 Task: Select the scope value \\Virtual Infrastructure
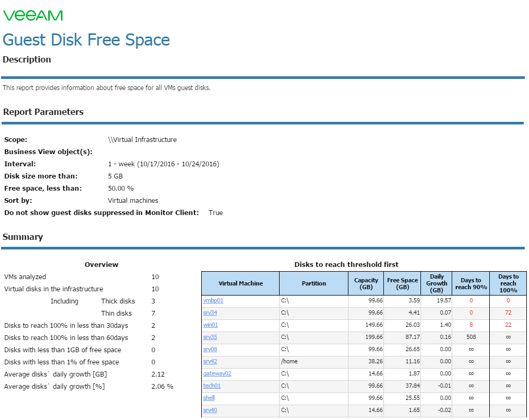142,139
